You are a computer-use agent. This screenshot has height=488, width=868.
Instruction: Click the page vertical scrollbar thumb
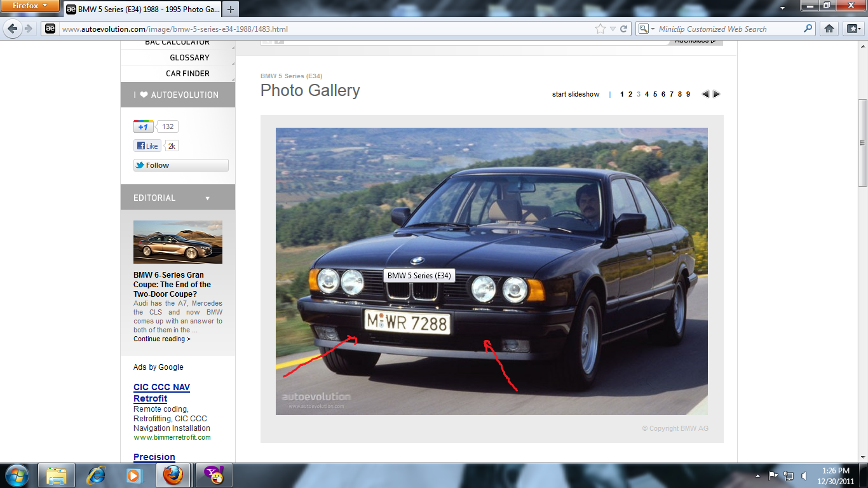pos(862,142)
